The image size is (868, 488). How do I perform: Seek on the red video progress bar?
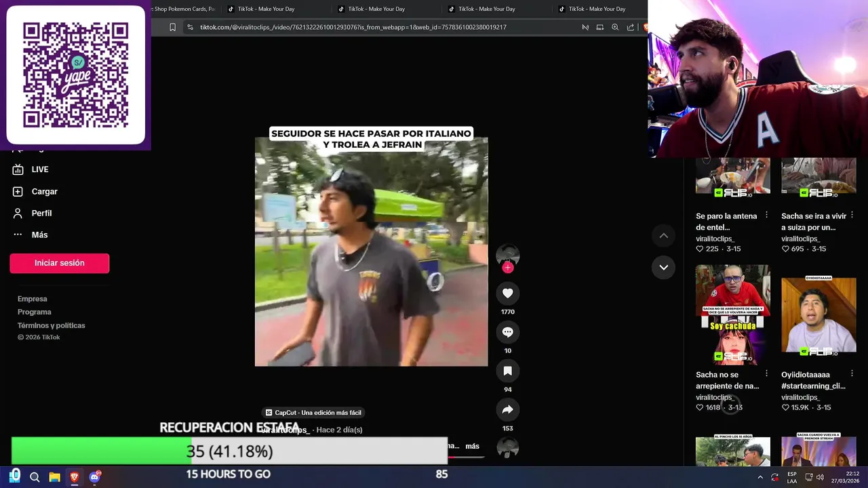(466, 457)
